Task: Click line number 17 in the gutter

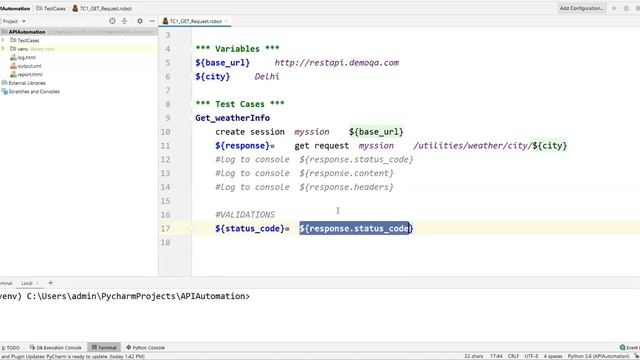Action: pos(165,229)
